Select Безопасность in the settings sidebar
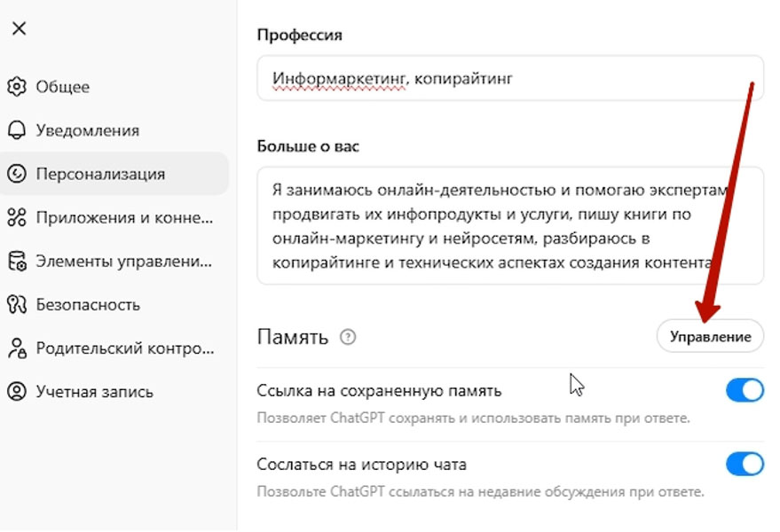This screenshot has height=532, width=780. (x=88, y=304)
